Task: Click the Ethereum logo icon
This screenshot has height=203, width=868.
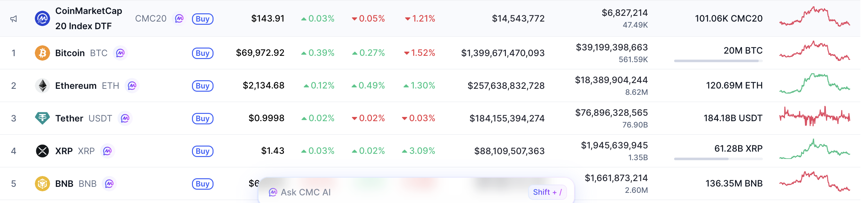Action: tap(42, 86)
